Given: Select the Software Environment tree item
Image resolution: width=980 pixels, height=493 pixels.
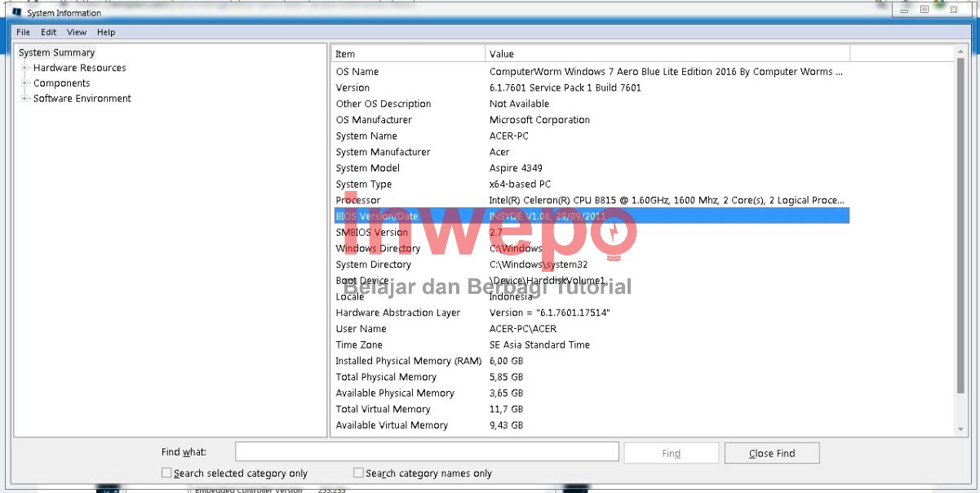Looking at the screenshot, I should pos(82,99).
